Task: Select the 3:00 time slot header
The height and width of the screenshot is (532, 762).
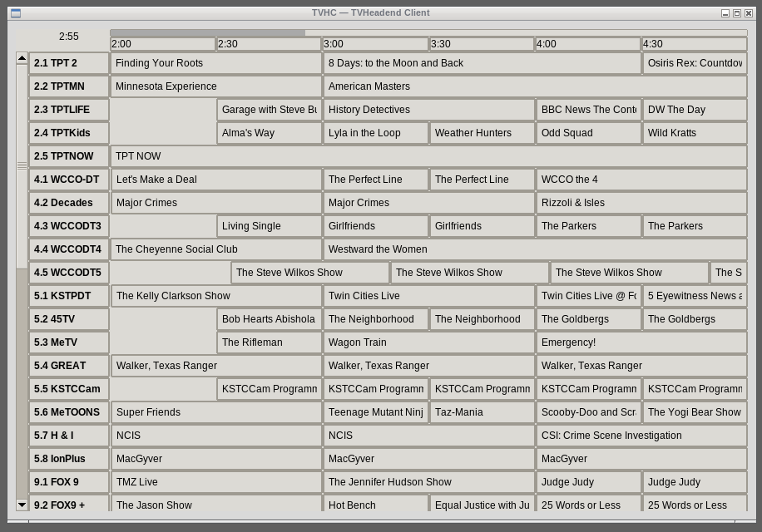Action: pos(376,44)
